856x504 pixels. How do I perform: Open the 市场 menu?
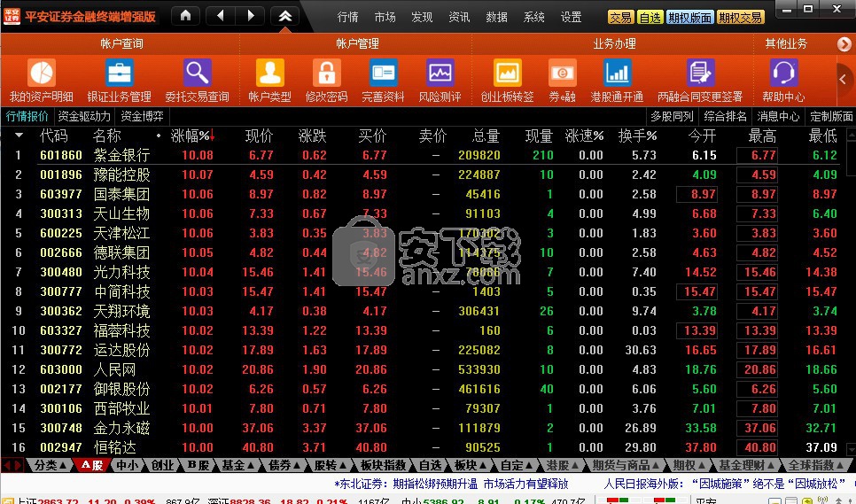tap(385, 17)
